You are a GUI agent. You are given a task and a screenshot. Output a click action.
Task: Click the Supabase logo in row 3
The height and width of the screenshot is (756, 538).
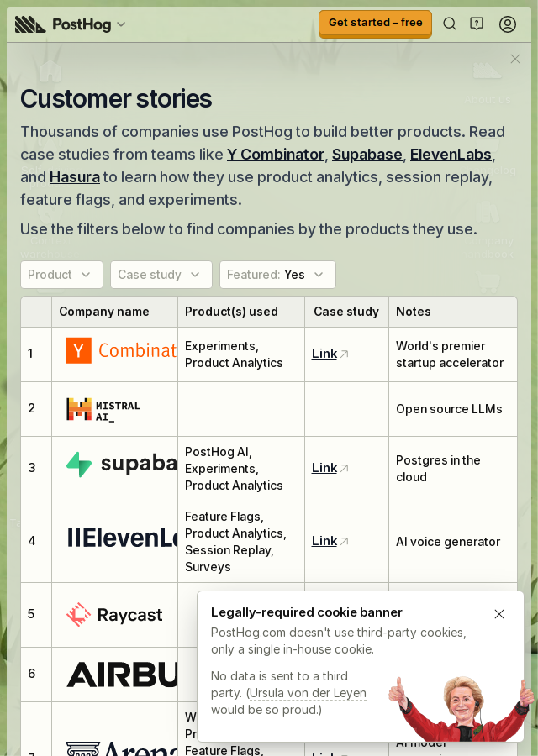[121, 464]
